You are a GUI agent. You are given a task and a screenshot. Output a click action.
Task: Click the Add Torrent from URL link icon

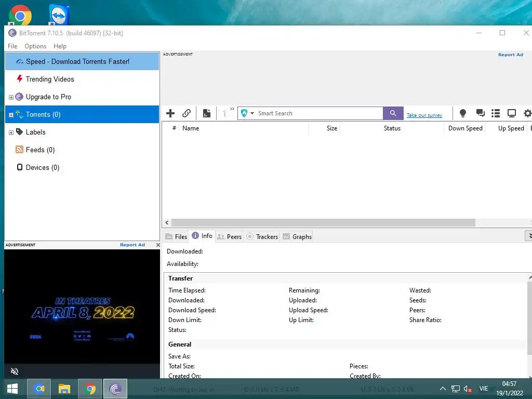pos(187,113)
